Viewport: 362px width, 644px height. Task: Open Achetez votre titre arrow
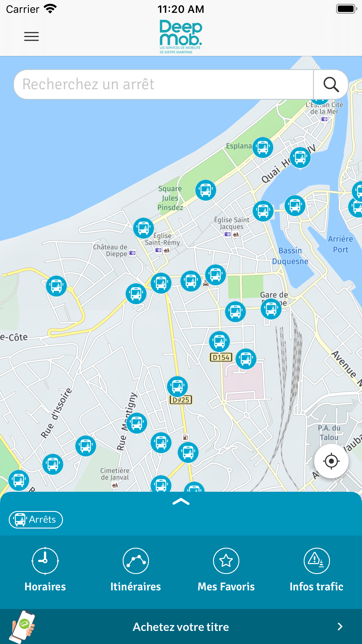click(340, 626)
